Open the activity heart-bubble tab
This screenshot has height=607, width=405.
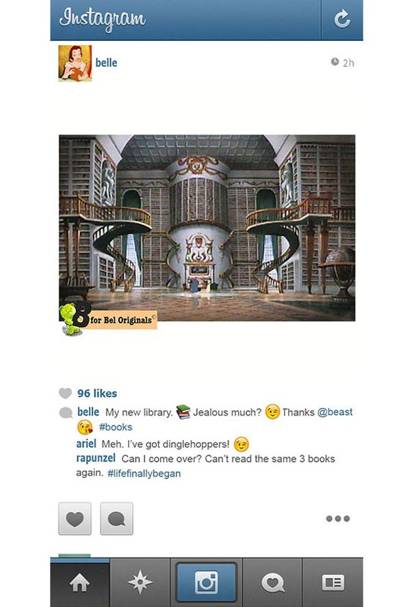272,582
